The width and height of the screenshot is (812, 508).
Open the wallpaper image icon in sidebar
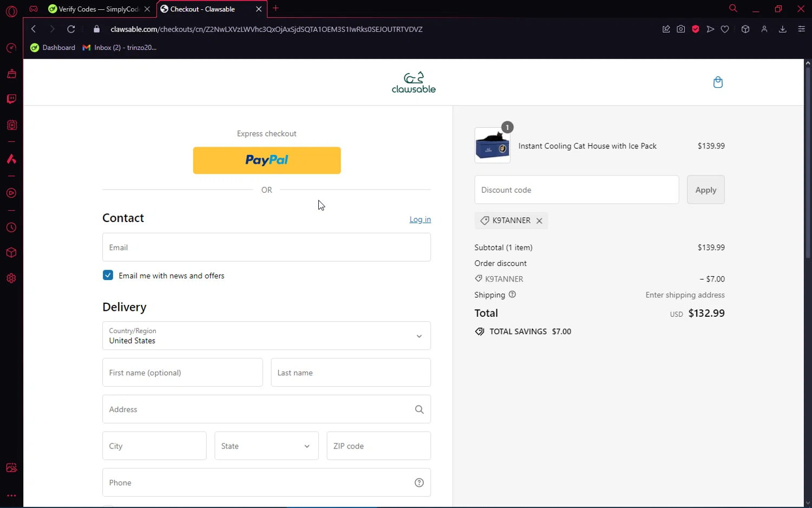[x=11, y=468]
